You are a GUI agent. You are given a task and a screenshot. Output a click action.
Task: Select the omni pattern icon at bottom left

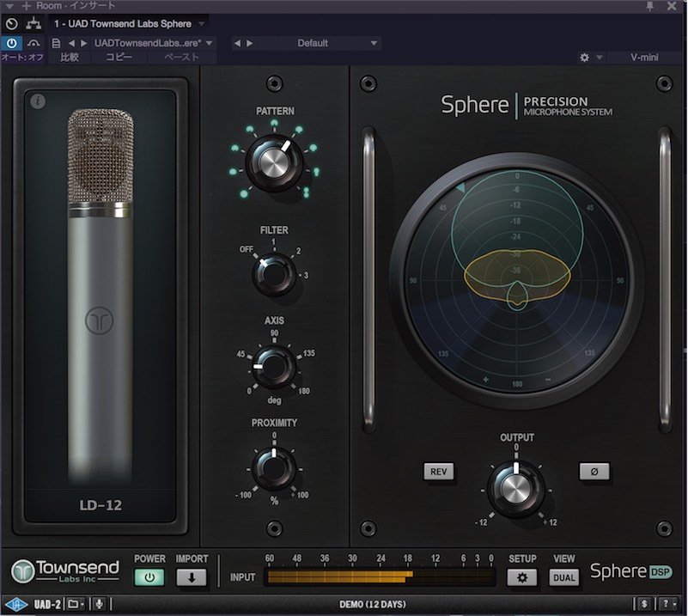pyautogui.click(x=243, y=193)
